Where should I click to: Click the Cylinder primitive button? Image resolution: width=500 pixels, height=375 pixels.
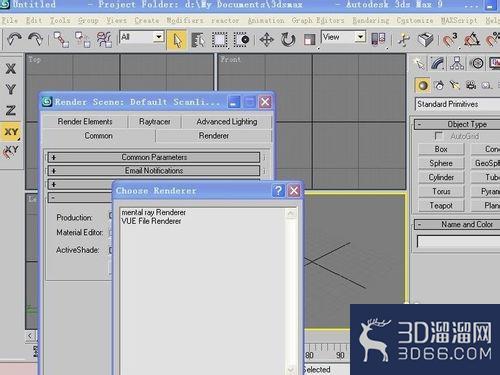(x=441, y=177)
